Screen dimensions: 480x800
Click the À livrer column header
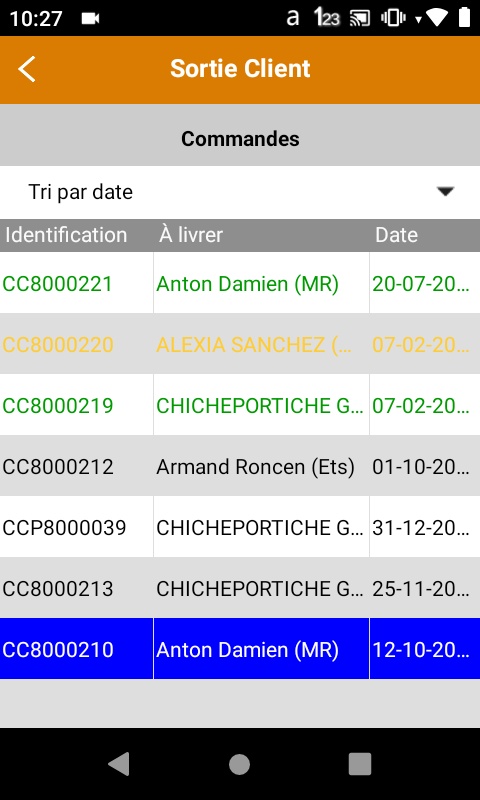191,235
